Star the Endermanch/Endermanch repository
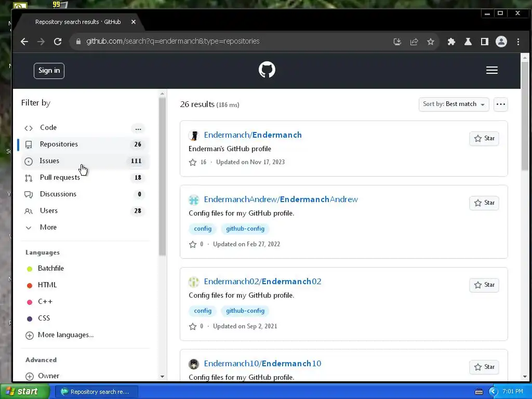Viewport: 532px width, 399px height. click(x=484, y=138)
